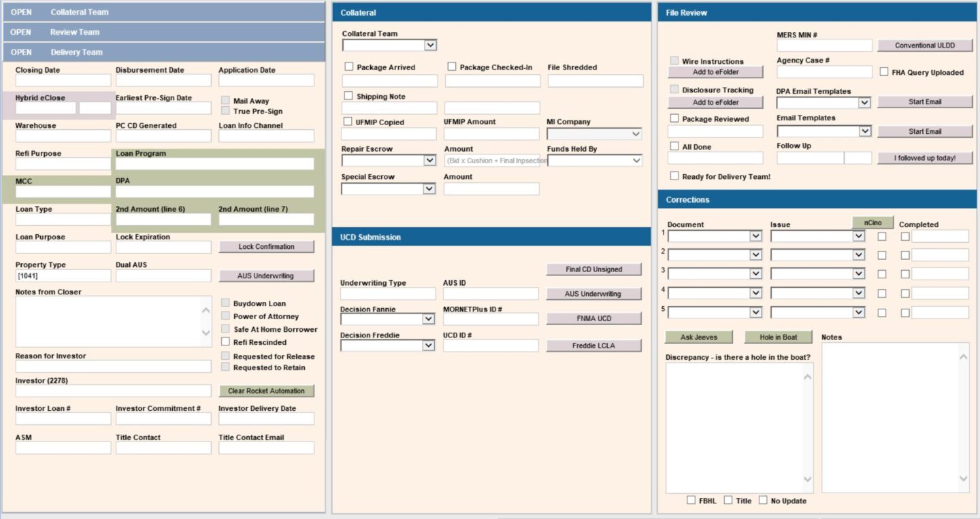Check the Package Arrived checkbox
Viewport: 980px width, 519px height.
[349, 67]
